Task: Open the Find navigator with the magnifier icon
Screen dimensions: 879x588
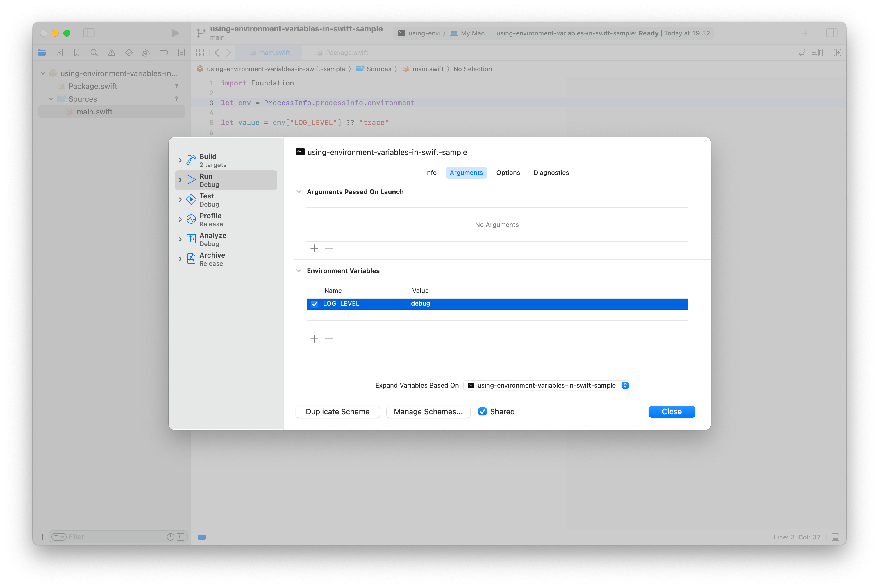Action: 94,53
